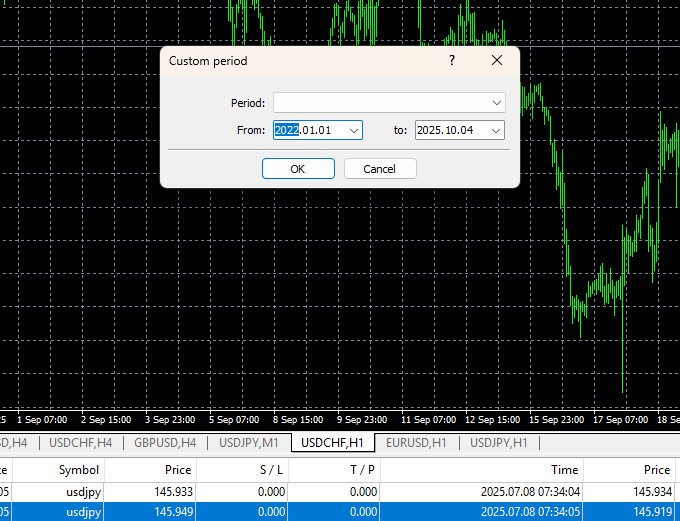The width and height of the screenshot is (680, 521).
Task: Open the USDJPY,H1 chart tab
Action: point(500,443)
